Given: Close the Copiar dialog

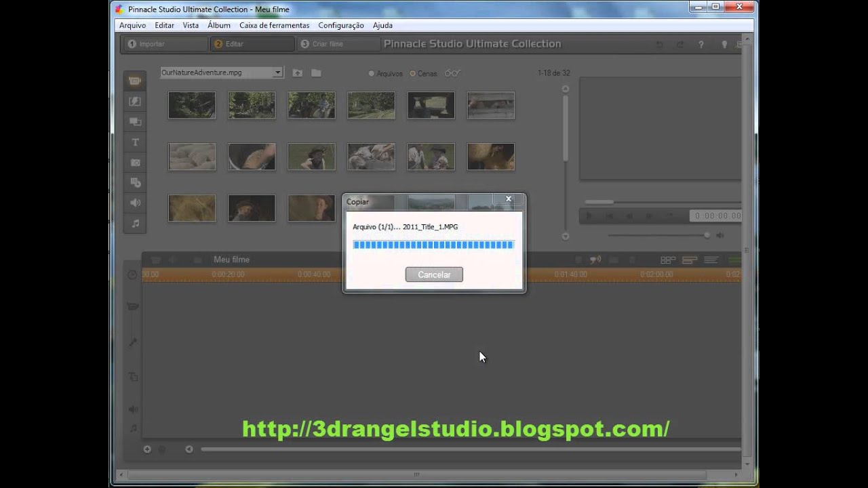Looking at the screenshot, I should coord(509,199).
